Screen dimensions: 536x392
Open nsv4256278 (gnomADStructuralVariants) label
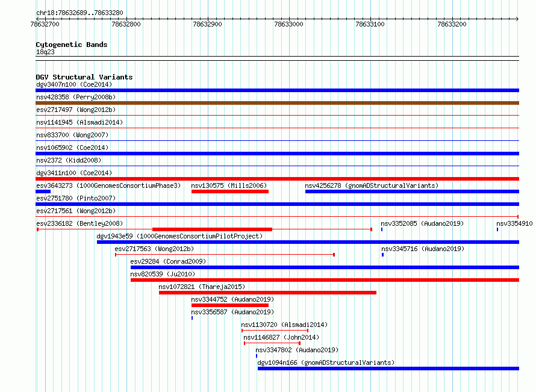pos(372,185)
